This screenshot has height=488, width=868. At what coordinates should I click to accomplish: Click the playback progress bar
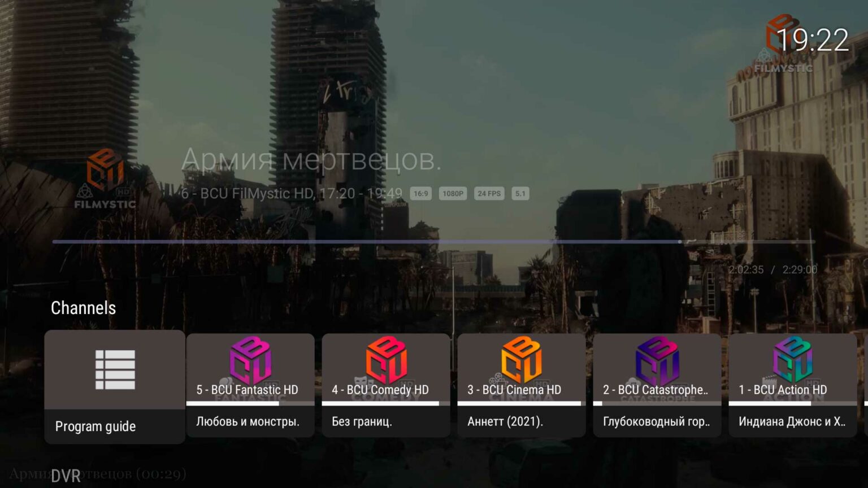click(x=434, y=241)
